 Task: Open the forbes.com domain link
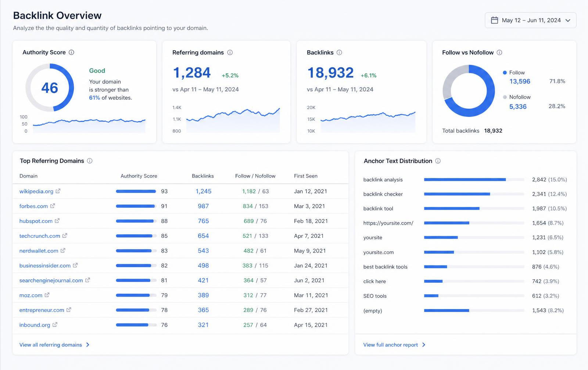click(33, 206)
